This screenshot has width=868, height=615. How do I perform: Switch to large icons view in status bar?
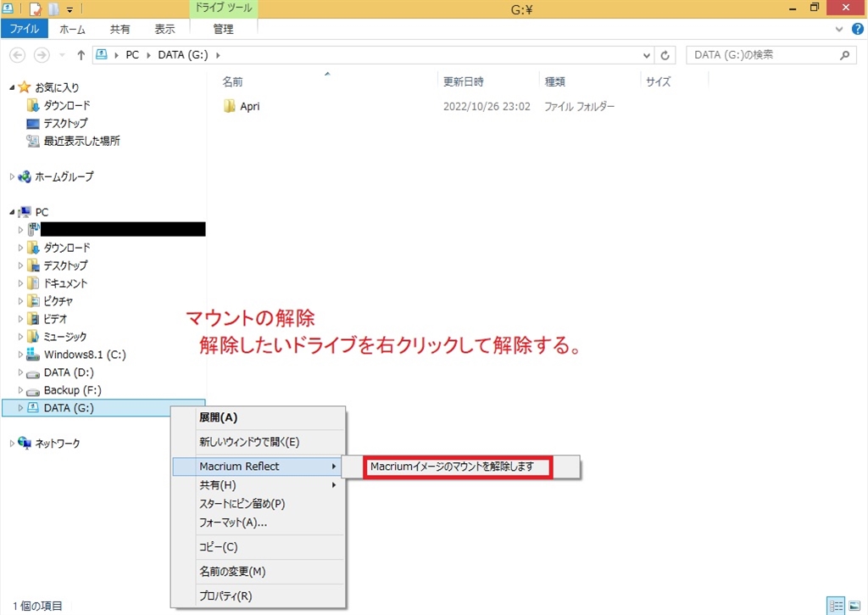point(854,606)
